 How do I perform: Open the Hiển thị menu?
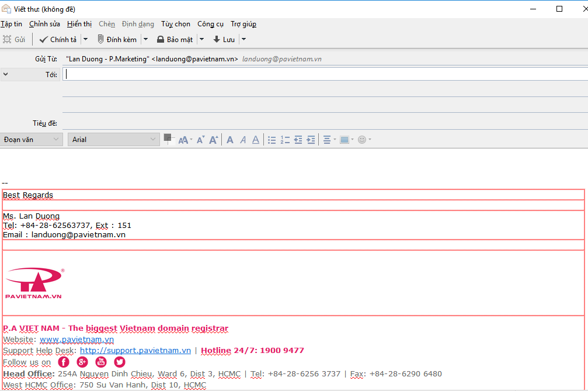(79, 24)
